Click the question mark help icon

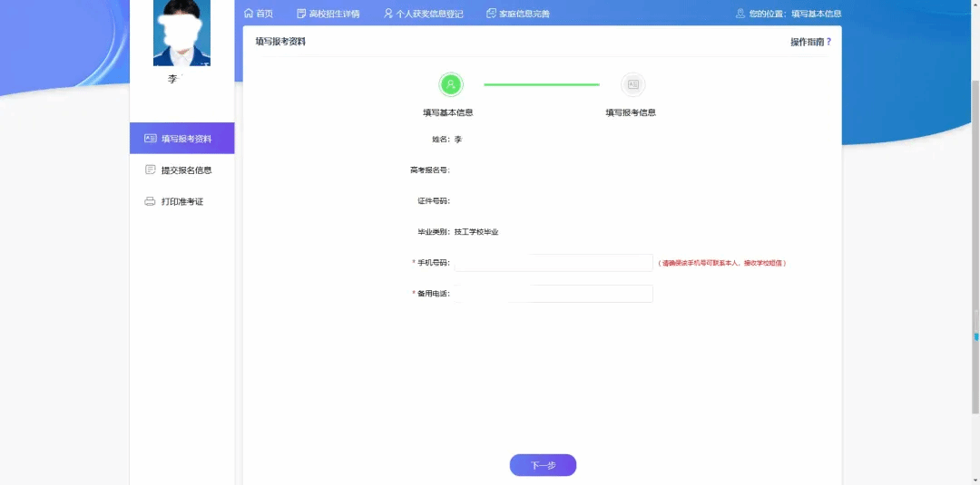[828, 42]
